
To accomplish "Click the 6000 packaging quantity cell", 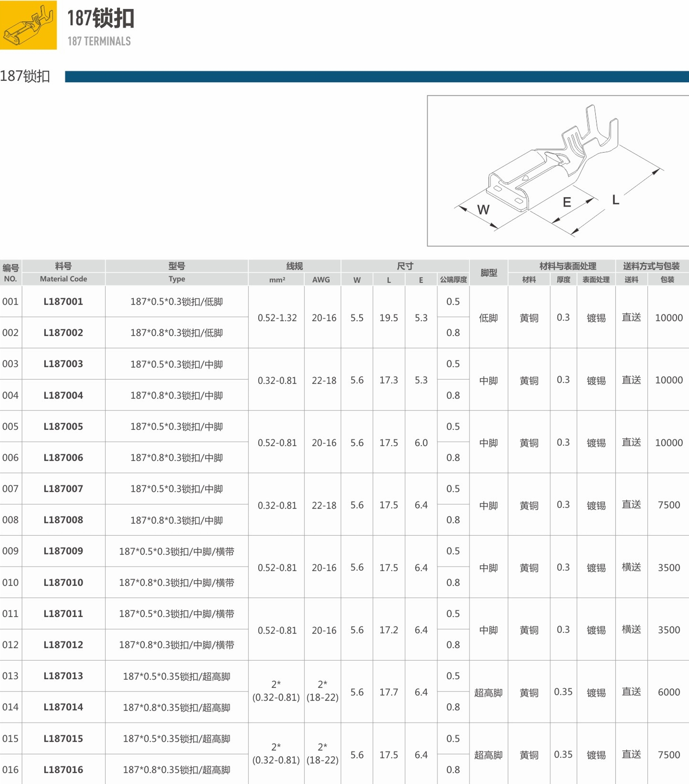I will tap(669, 692).
